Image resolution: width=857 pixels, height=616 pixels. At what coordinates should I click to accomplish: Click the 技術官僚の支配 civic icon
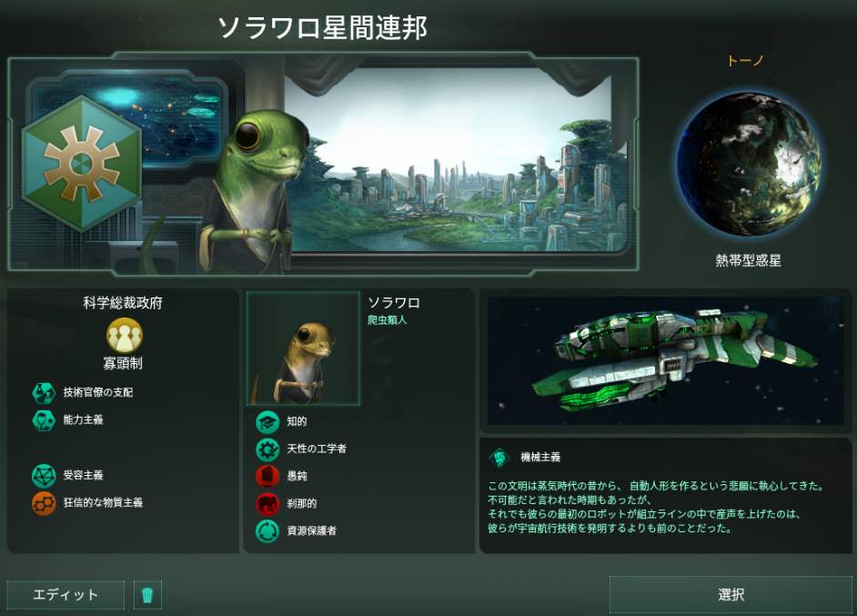point(44,392)
